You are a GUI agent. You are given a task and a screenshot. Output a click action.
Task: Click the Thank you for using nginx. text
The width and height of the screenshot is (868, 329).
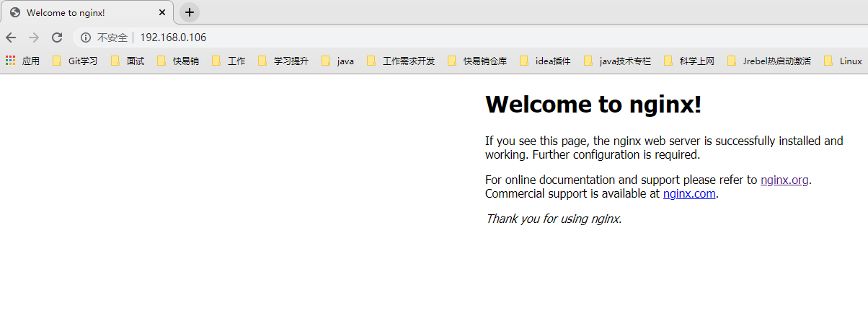(554, 218)
